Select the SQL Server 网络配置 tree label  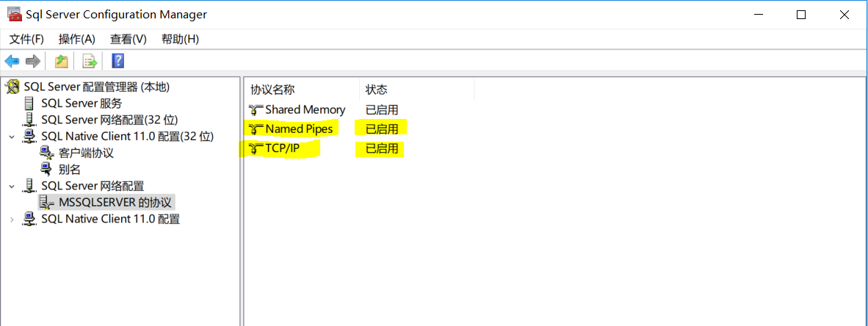(x=93, y=186)
